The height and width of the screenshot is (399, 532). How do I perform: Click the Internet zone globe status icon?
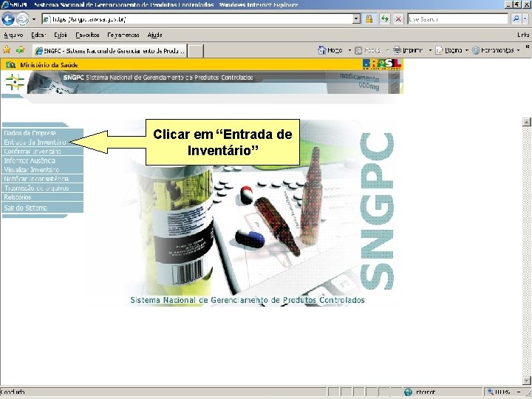click(x=408, y=392)
